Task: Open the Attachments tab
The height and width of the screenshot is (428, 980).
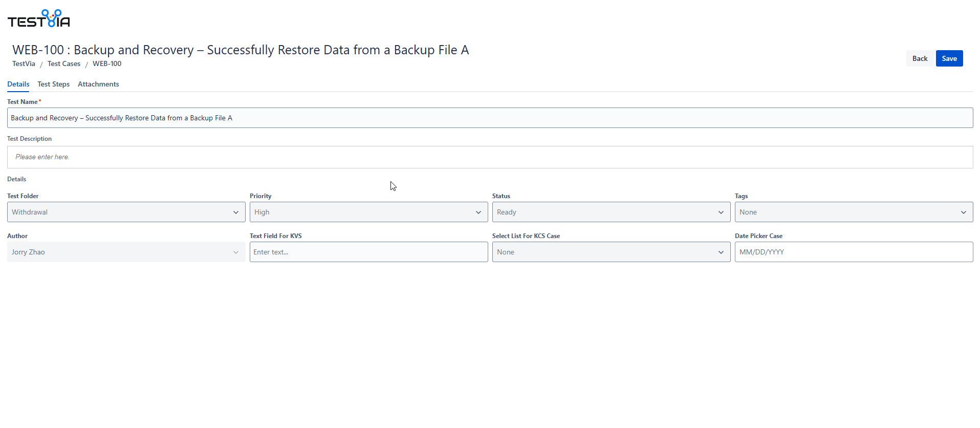Action: [98, 84]
